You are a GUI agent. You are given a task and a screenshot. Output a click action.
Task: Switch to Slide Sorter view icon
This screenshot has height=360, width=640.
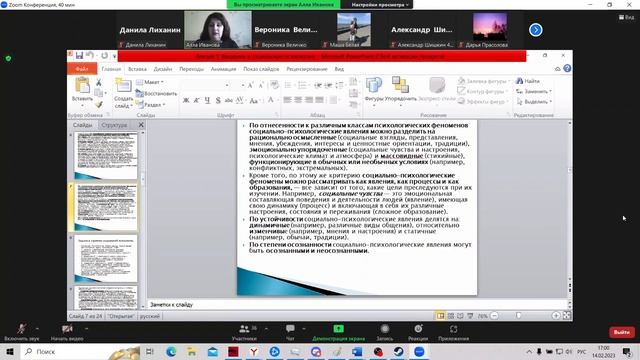coord(451,316)
